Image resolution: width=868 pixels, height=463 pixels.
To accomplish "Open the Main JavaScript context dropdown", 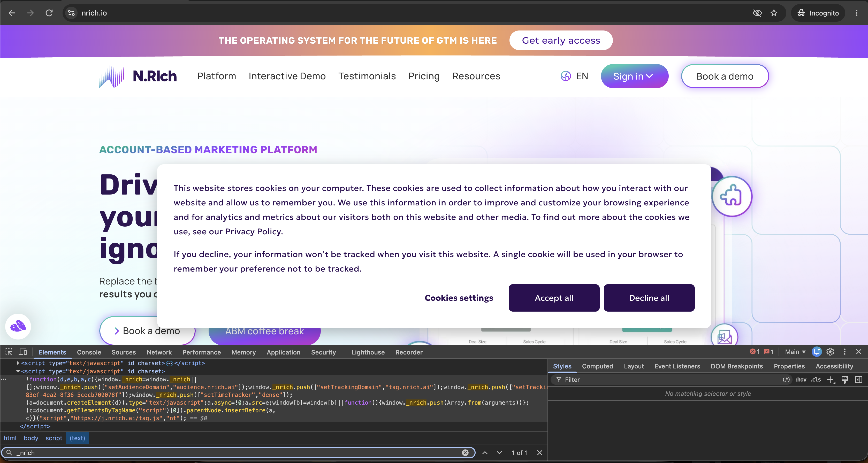I will click(x=795, y=352).
